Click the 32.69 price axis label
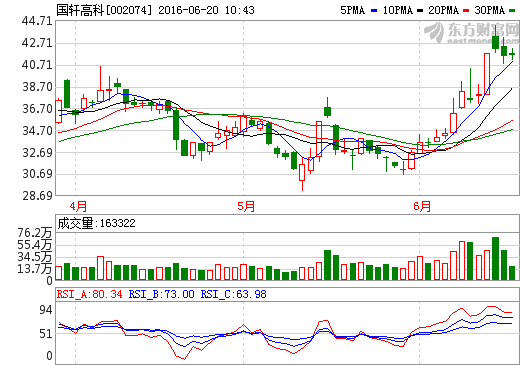The height and width of the screenshot is (365, 520). pos(37,153)
